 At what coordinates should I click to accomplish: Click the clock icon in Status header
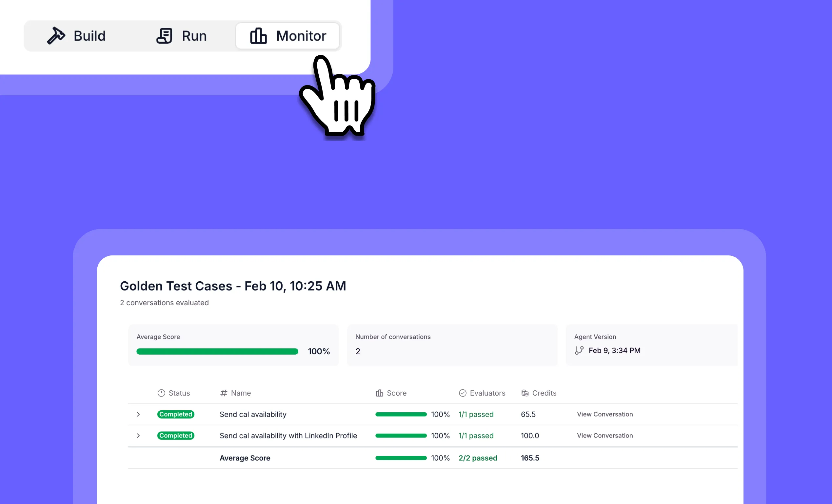pos(161,393)
